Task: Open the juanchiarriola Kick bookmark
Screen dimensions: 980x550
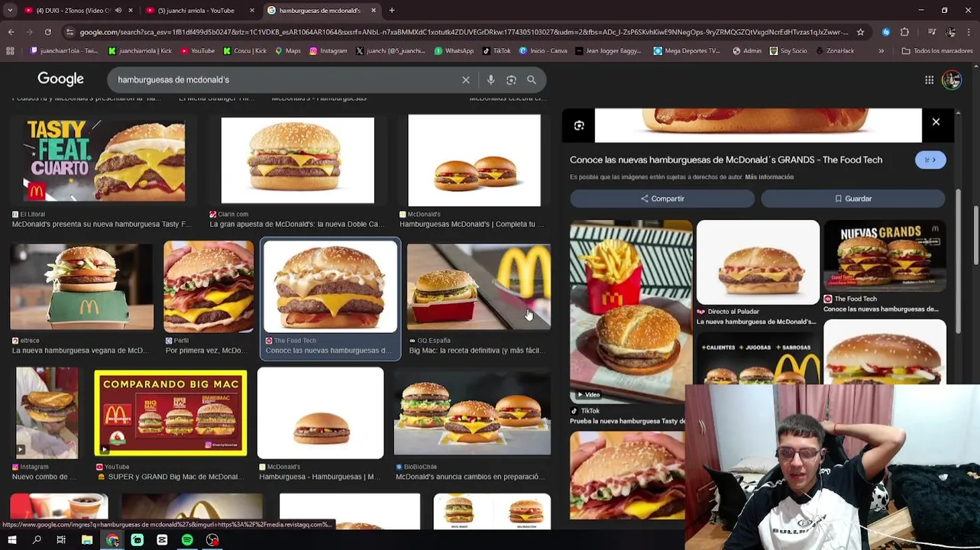Action: [140, 51]
